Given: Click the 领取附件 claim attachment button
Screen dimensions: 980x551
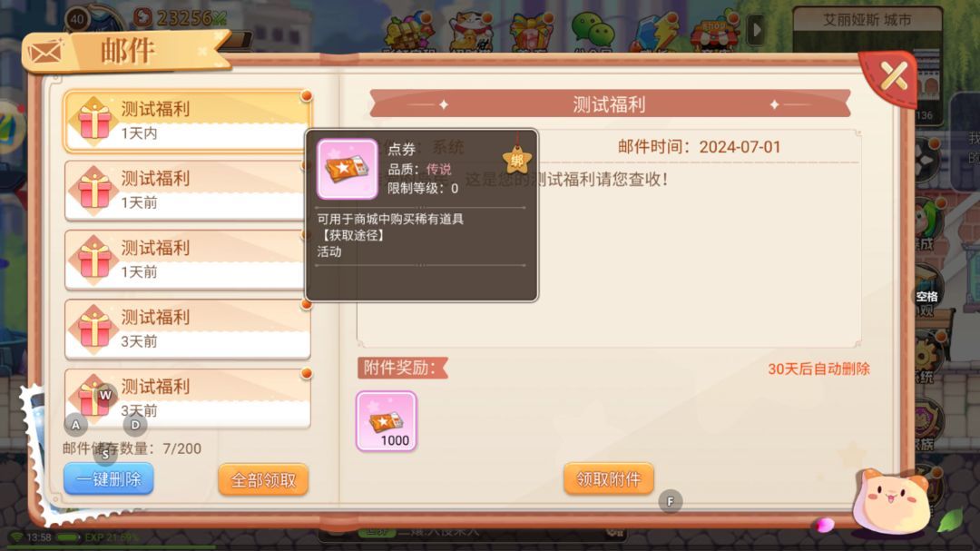Looking at the screenshot, I should (609, 479).
